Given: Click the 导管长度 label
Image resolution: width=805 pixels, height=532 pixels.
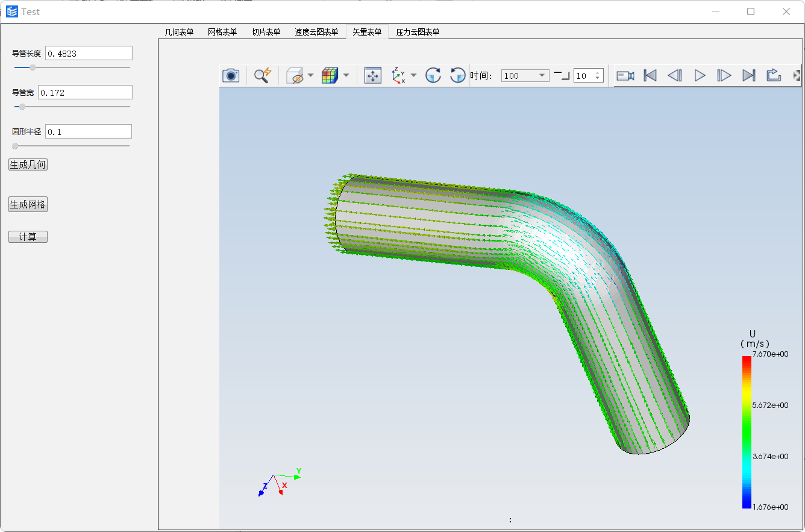Looking at the screenshot, I should click(x=27, y=54).
